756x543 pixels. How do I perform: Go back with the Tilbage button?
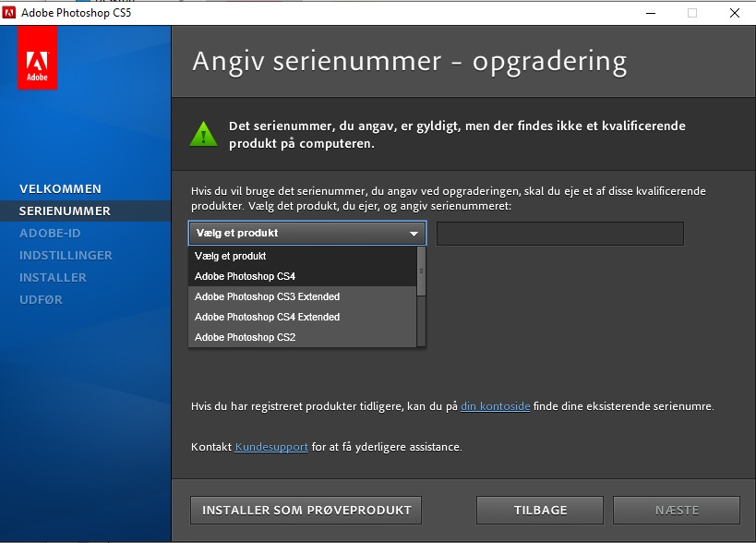coord(540,510)
